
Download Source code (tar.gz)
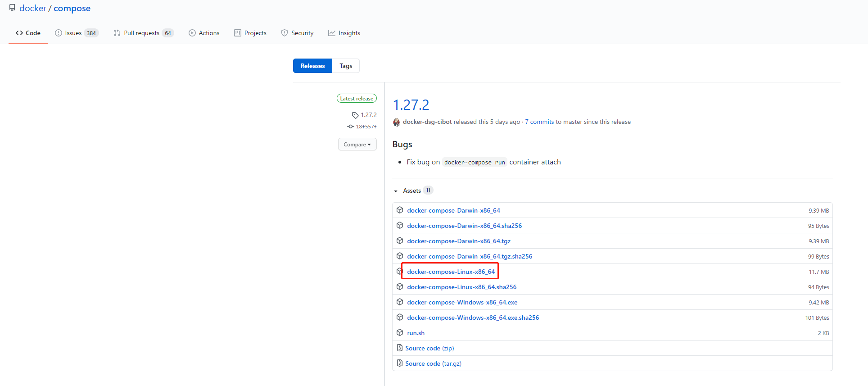point(433,363)
